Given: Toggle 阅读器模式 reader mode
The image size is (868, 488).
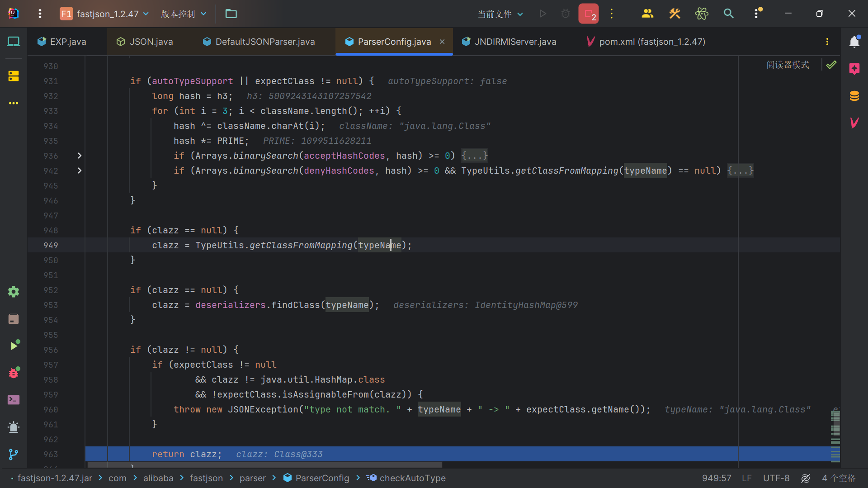Looking at the screenshot, I should pyautogui.click(x=788, y=65).
